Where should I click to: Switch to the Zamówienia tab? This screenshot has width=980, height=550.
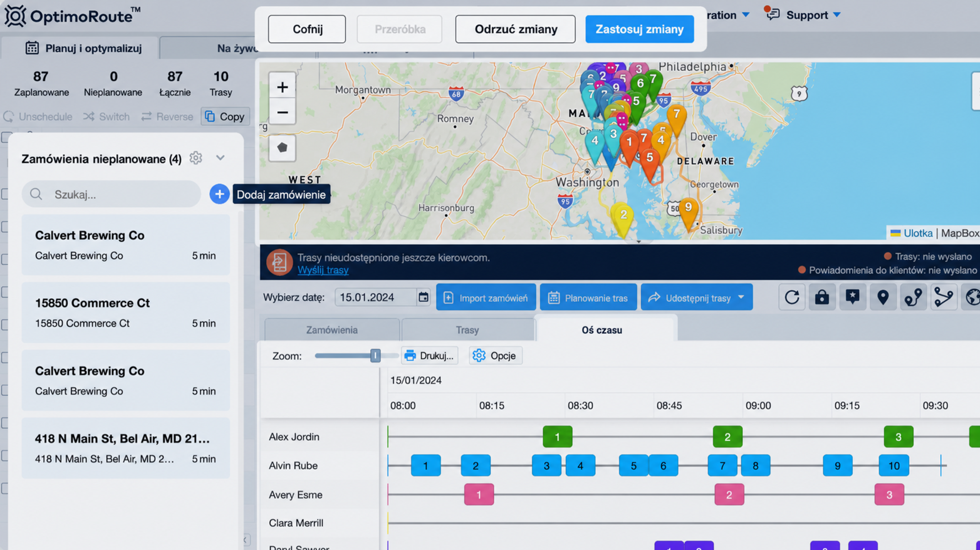(332, 330)
